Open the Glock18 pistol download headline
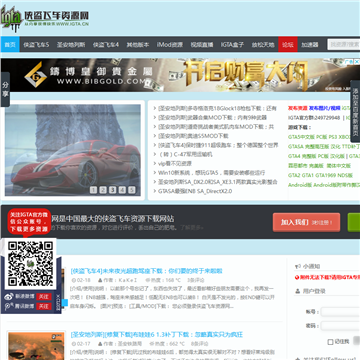 tap(217, 108)
